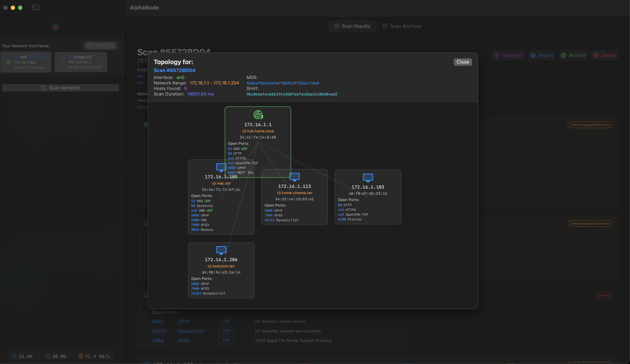
Task: Switch to the Scan Archives tab
Action: (401, 26)
